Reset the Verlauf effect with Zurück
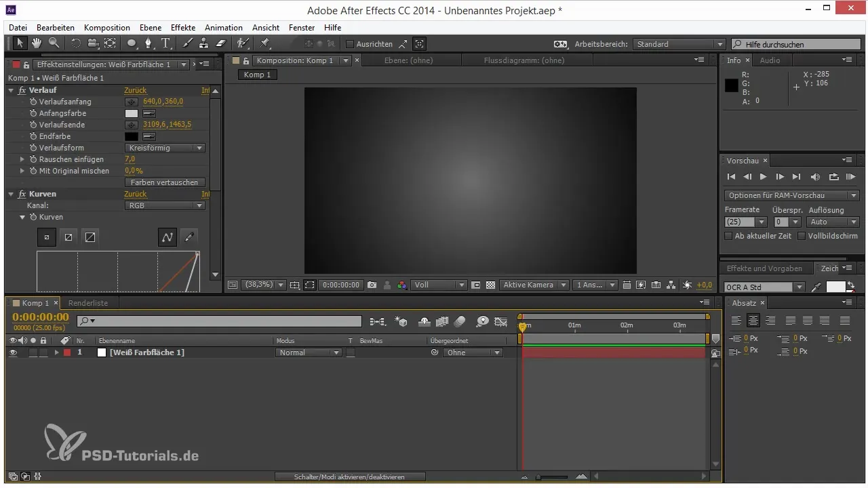868x488 pixels. tap(135, 90)
